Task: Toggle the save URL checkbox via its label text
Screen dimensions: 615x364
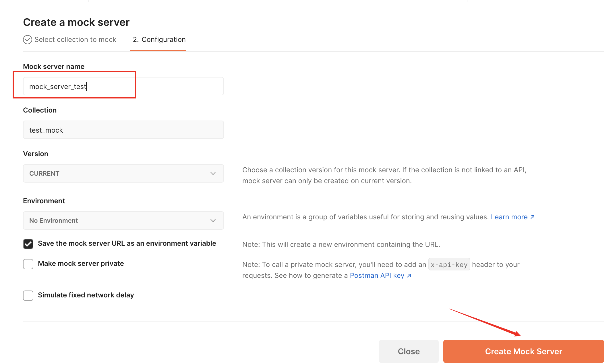Action: [x=127, y=243]
